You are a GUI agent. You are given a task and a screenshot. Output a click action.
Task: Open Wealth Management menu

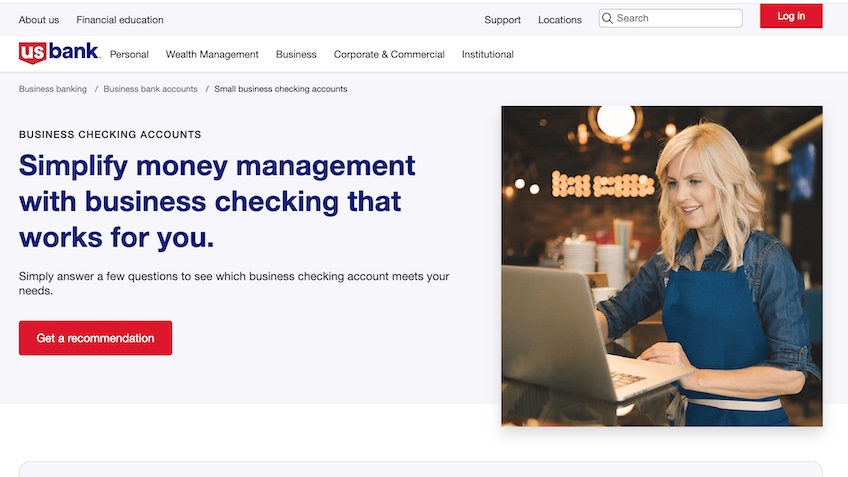click(212, 55)
